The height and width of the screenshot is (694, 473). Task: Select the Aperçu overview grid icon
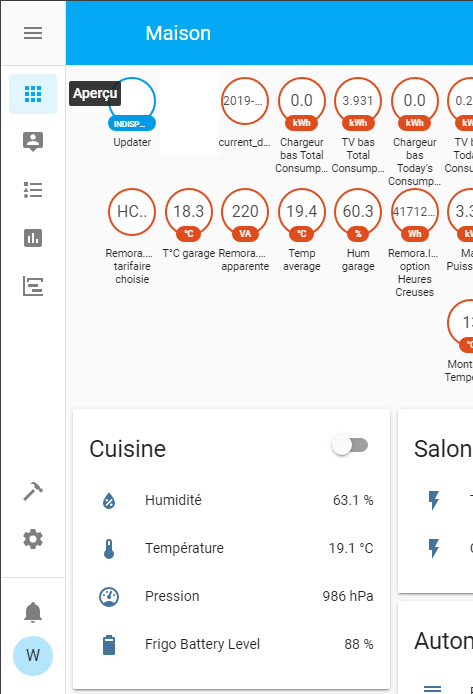tap(33, 94)
